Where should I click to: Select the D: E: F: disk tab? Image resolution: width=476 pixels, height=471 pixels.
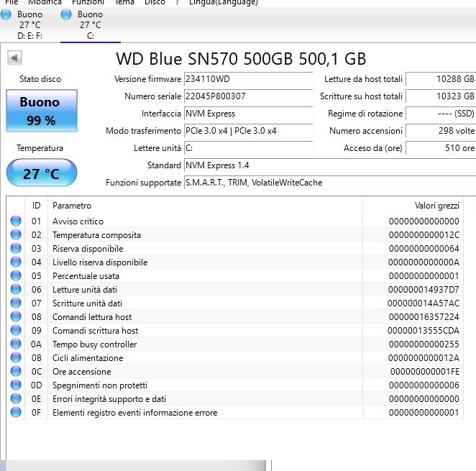click(29, 25)
